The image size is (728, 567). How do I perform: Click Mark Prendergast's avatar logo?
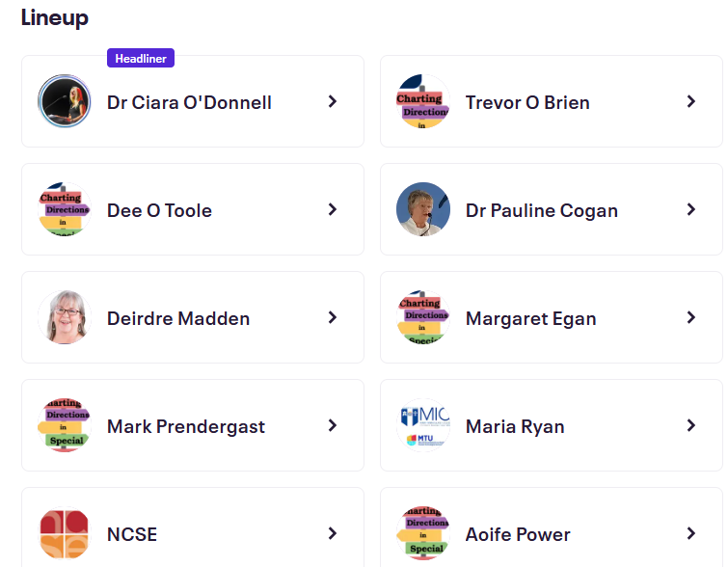(x=65, y=425)
